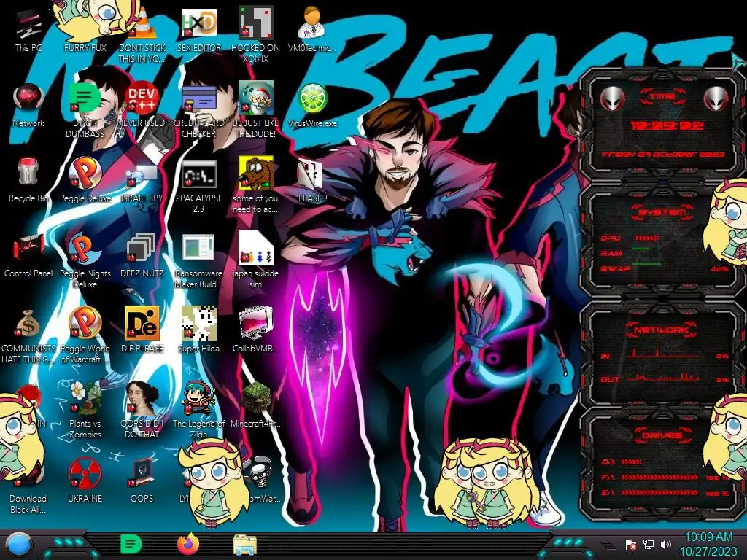Open The Legend of Zilda icon
747x560 pixels.
click(x=198, y=411)
